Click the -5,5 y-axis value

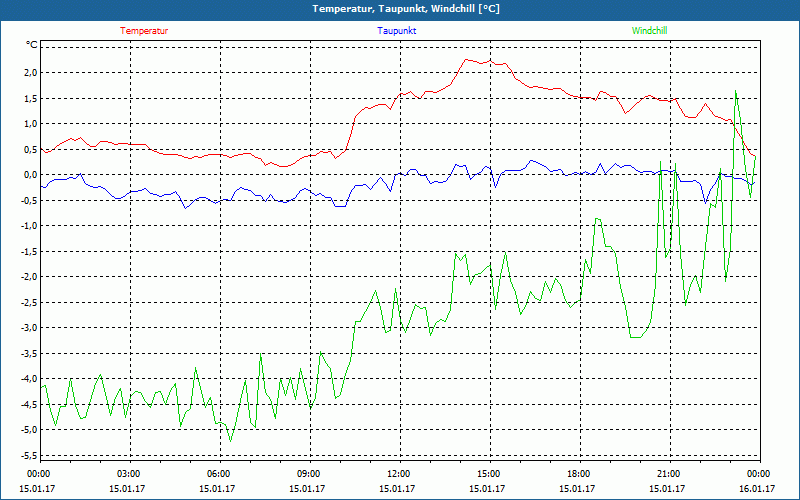30,455
